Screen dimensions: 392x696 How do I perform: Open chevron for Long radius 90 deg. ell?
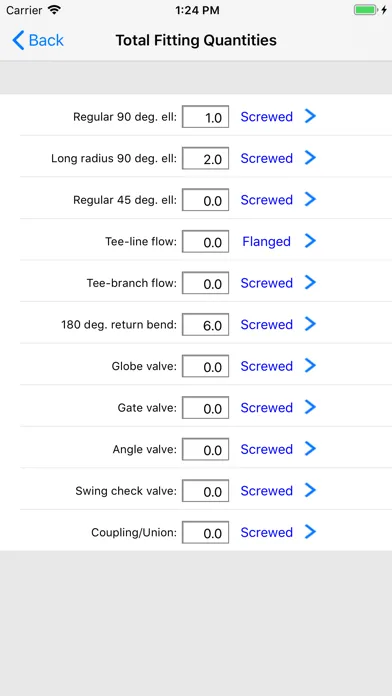(x=310, y=158)
